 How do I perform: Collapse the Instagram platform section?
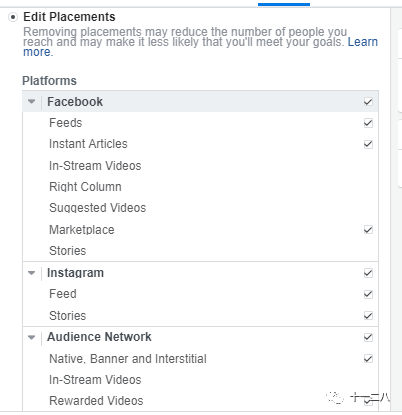tap(32, 273)
